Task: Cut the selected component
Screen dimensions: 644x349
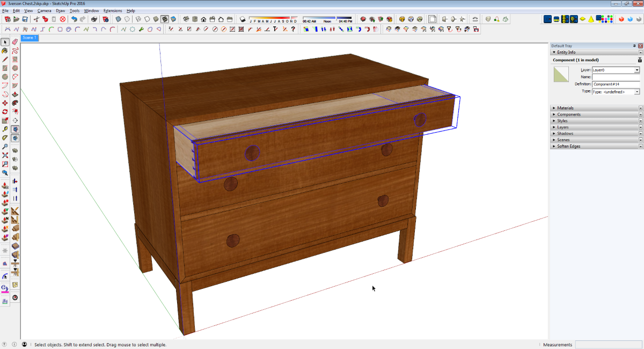Action: click(x=36, y=19)
